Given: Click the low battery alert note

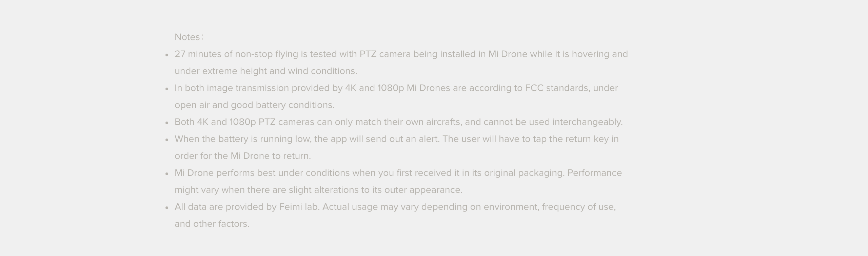Looking at the screenshot, I should pyautogui.click(x=396, y=147).
